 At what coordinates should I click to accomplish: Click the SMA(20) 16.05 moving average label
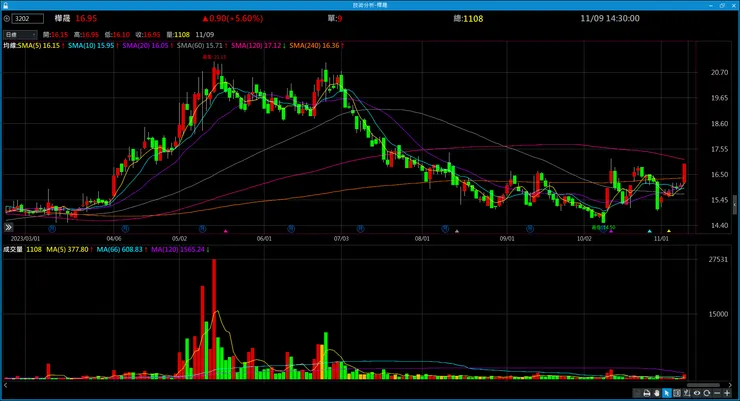tap(145, 46)
